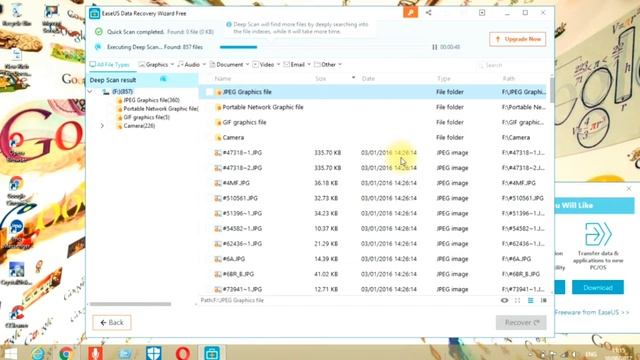
Task: Open the Recycle Bin desktop icon
Action: tap(16, 15)
